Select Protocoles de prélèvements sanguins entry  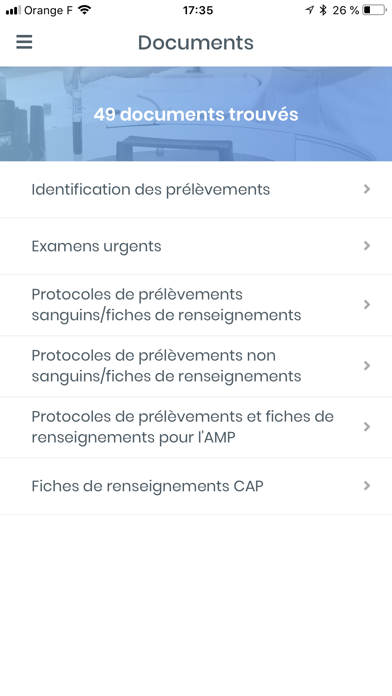point(196,305)
